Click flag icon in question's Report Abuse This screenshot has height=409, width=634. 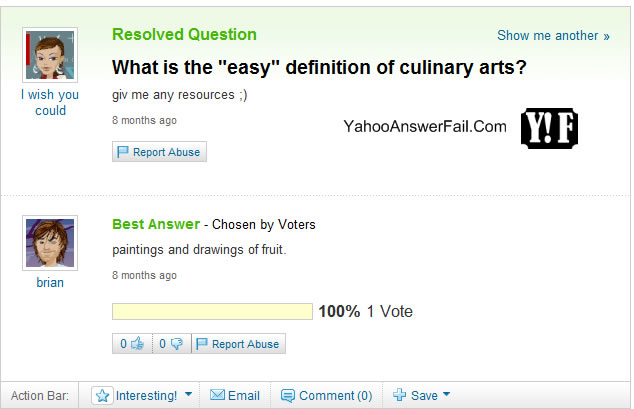124,152
